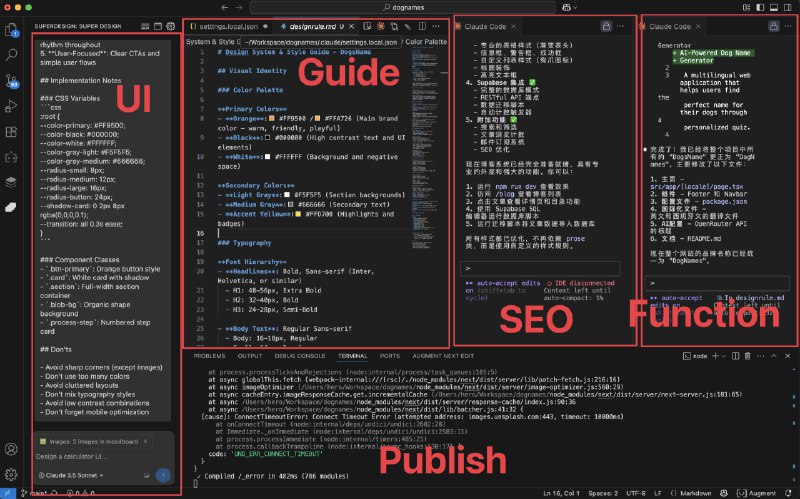Open the Explorer view in activity bar
The width and height of the screenshot is (800, 499).
(x=11, y=30)
